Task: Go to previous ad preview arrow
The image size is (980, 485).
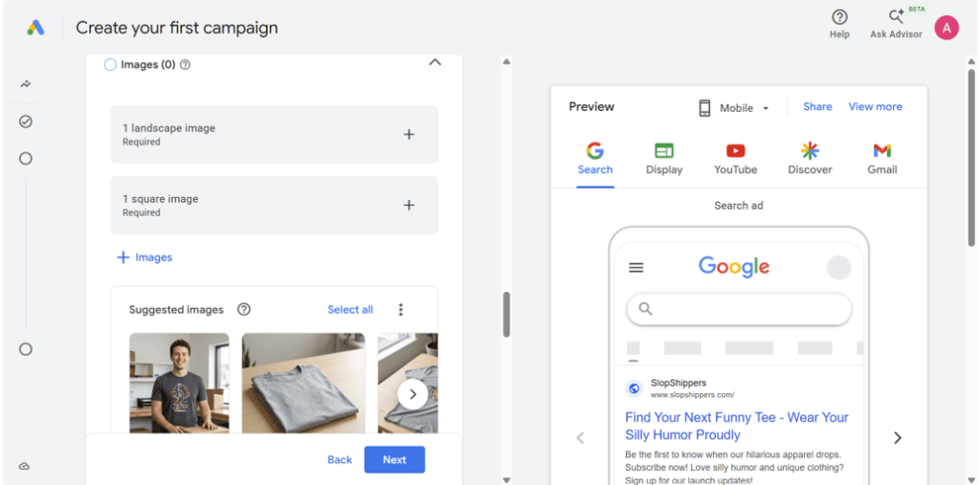Action: [x=580, y=437]
